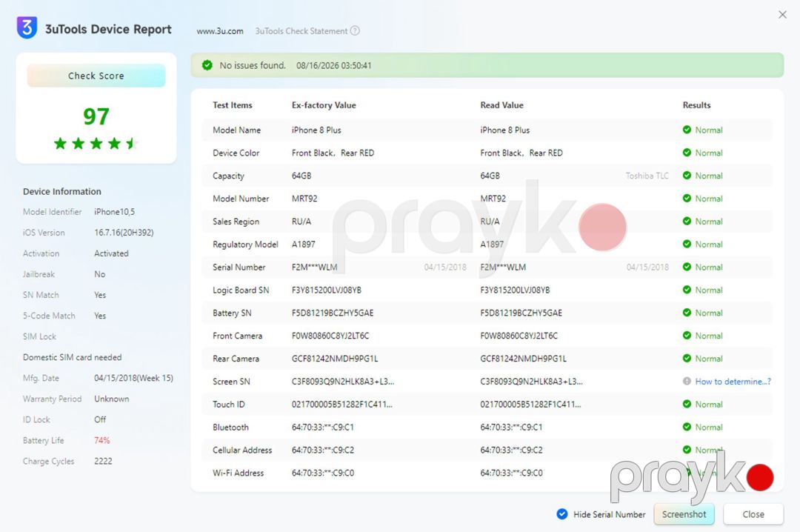Open the 3uTools Check Statement link
Screen dimensions: 800x532
[301, 31]
